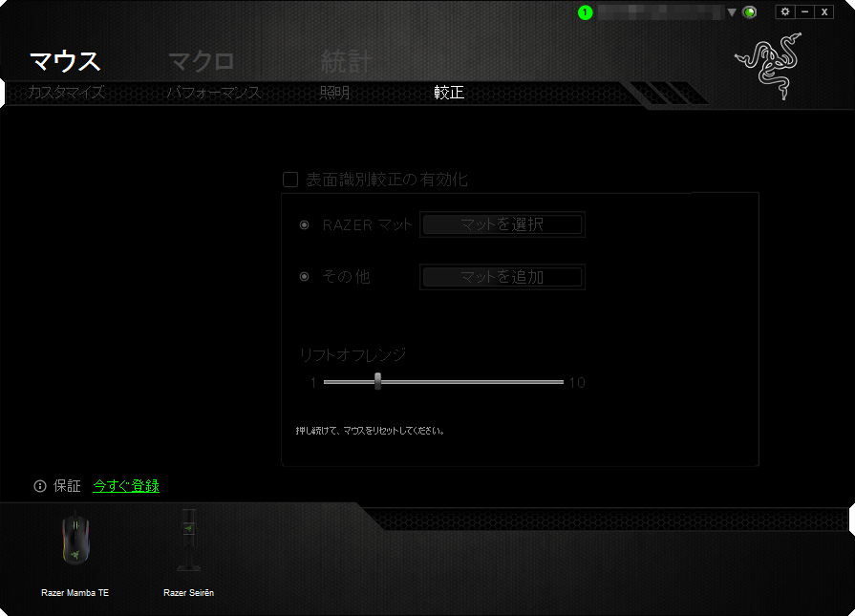Image resolution: width=855 pixels, height=616 pixels.
Task: Open the マットを選択 mat selector
Action: [502, 225]
